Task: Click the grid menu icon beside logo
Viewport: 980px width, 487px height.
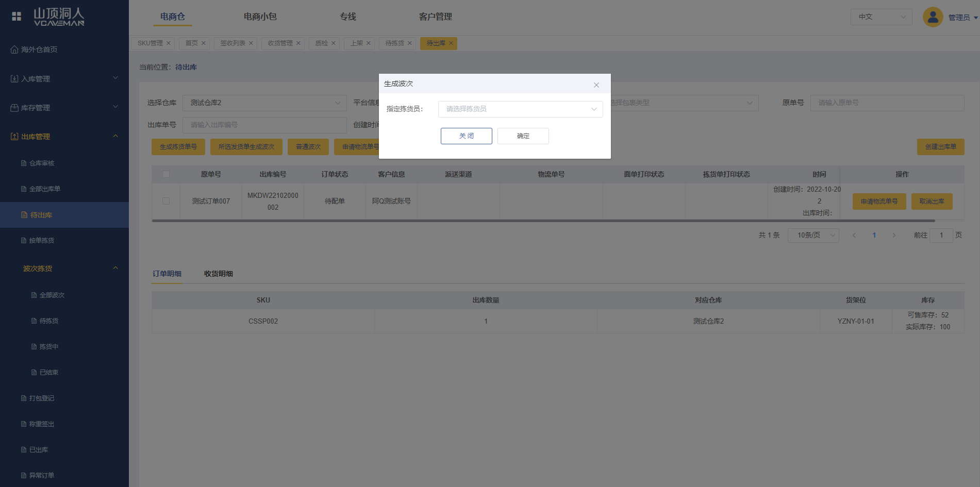Action: [16, 16]
